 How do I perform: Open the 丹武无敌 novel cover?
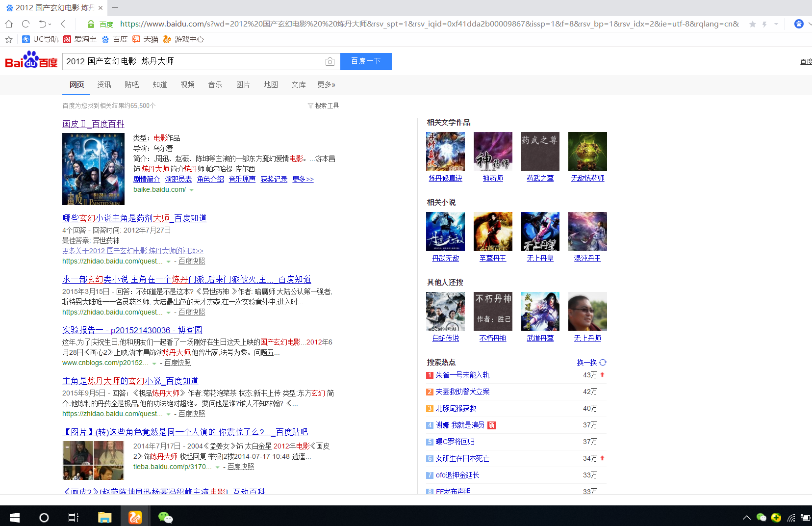pyautogui.click(x=445, y=232)
